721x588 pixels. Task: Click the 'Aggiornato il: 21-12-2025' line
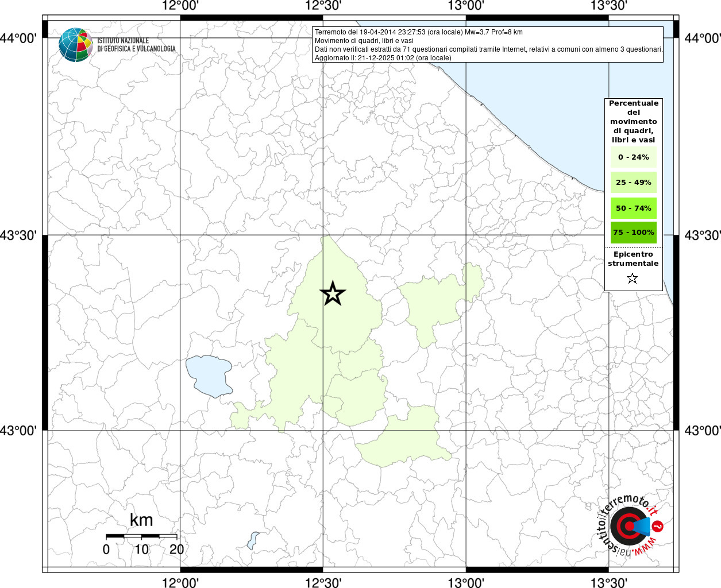click(383, 58)
